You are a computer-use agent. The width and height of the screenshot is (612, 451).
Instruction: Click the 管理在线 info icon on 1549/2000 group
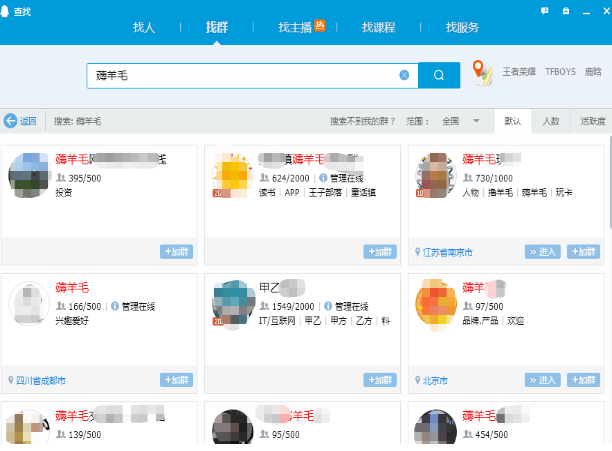coord(328,306)
